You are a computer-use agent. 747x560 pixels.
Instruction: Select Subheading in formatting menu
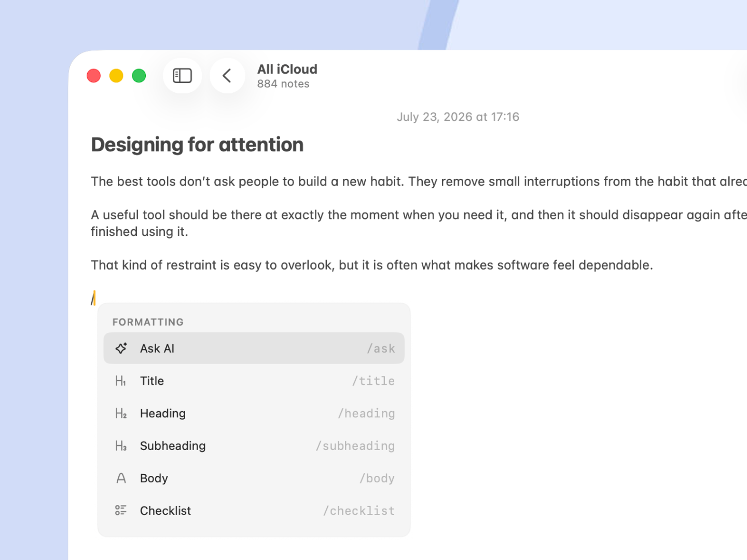coord(254,446)
